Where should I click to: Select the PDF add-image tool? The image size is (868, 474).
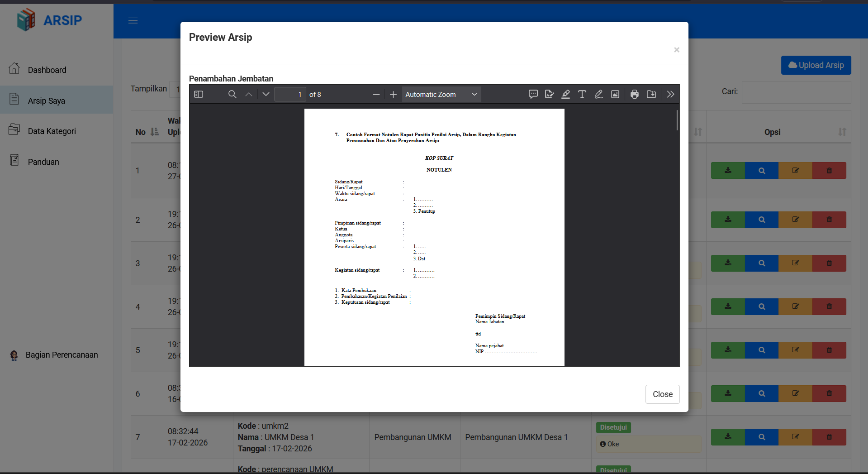615,94
